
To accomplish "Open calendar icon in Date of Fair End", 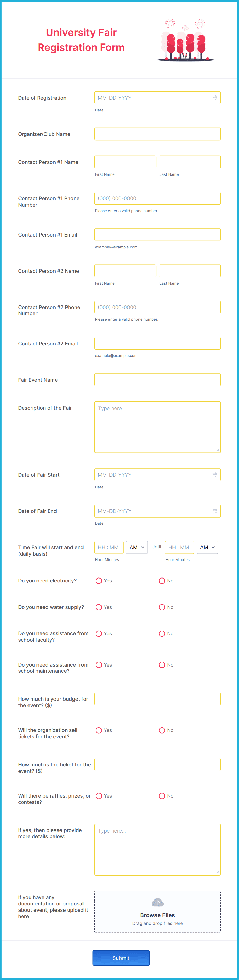I will coord(214,511).
